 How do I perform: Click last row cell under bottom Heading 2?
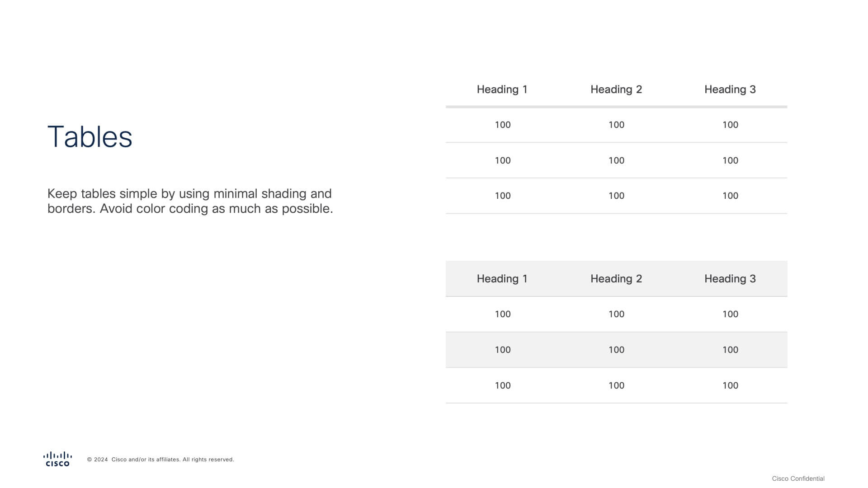616,385
